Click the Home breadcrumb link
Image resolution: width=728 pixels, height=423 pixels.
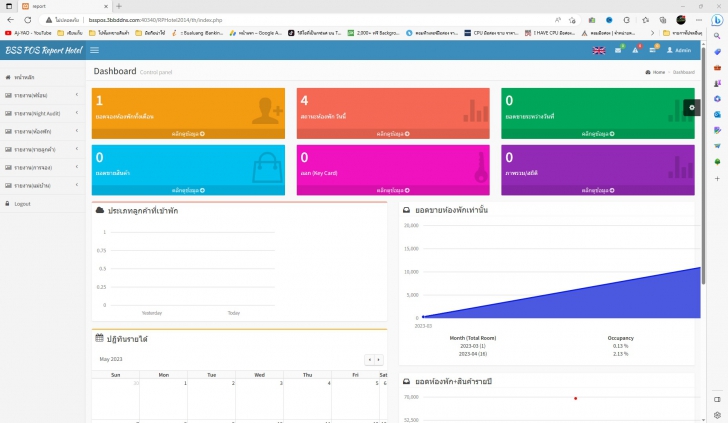point(656,72)
